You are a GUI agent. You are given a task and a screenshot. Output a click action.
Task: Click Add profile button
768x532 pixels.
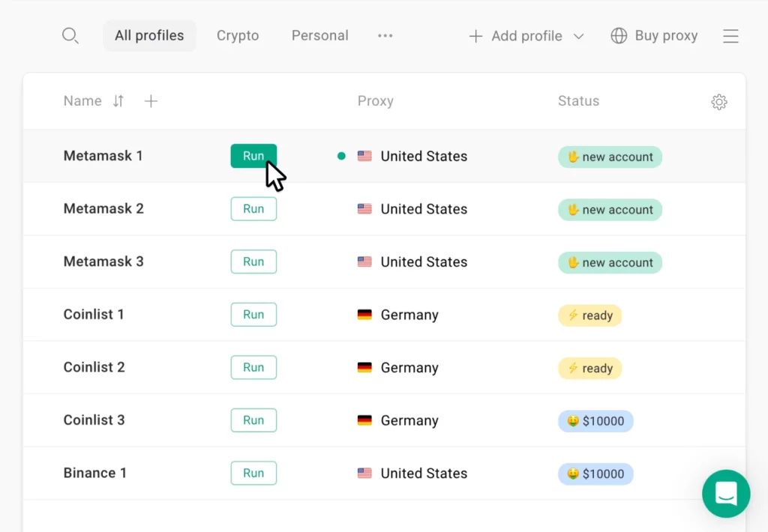(x=526, y=36)
